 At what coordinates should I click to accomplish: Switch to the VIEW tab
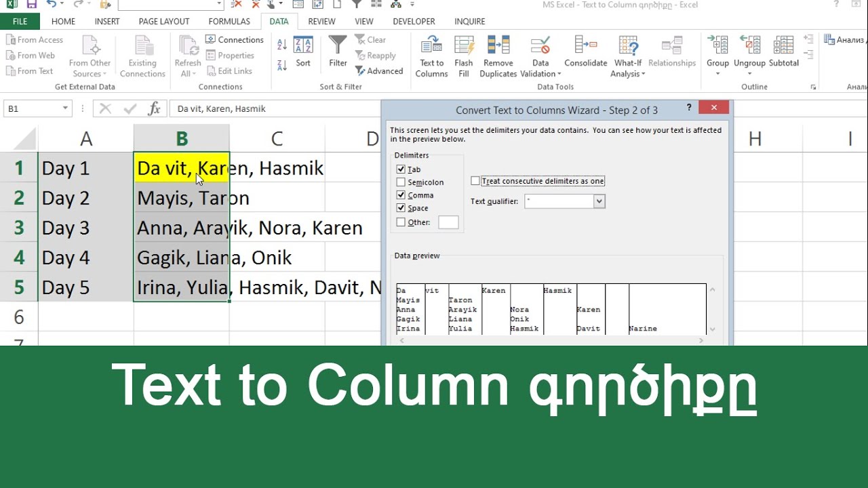364,22
